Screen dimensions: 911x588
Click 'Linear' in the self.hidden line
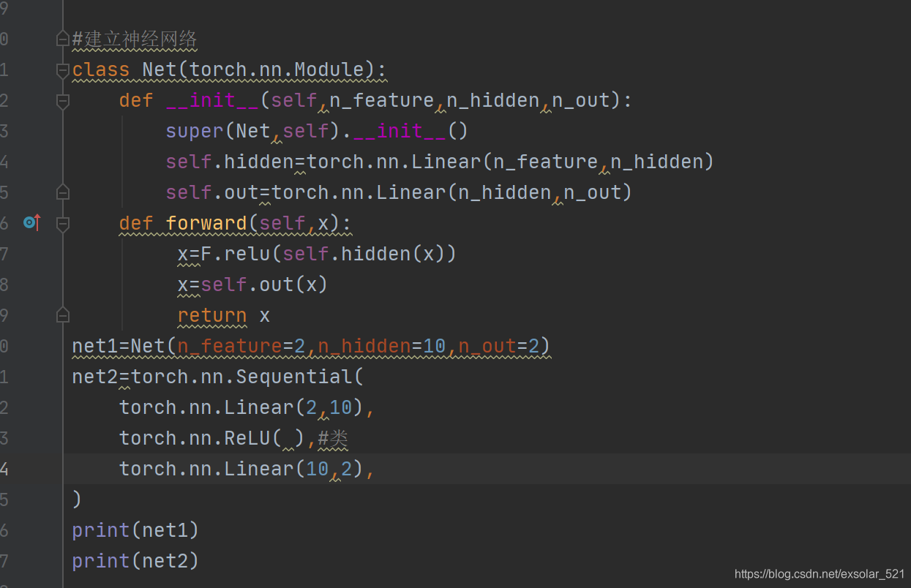pyautogui.click(x=446, y=162)
